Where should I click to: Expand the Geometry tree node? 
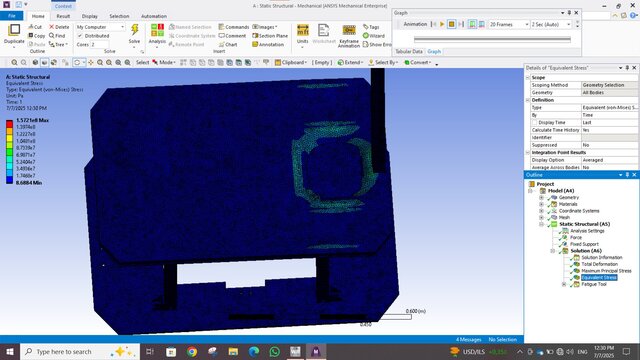(541, 198)
